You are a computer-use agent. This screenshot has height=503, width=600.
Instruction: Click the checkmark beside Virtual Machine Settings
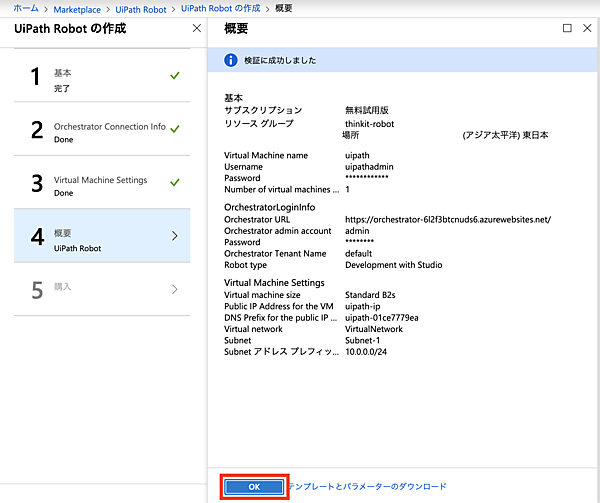coord(175,181)
